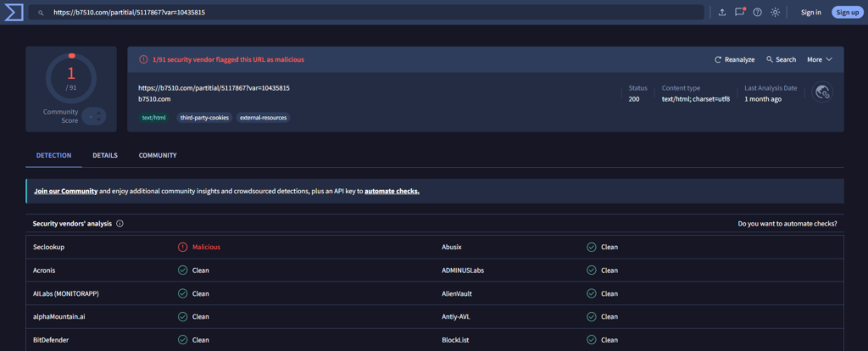This screenshot has height=351, width=868.
Task: Click the Sign in link
Action: (811, 12)
